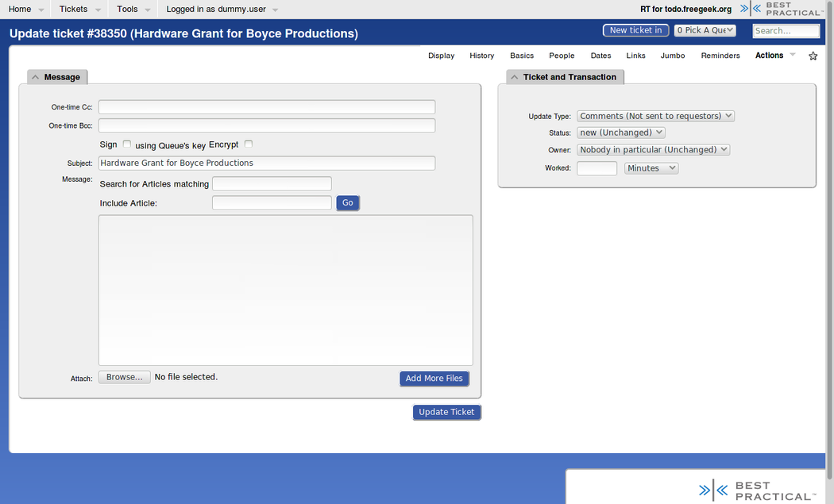
Task: Click Go next to Include Article
Action: tap(348, 203)
